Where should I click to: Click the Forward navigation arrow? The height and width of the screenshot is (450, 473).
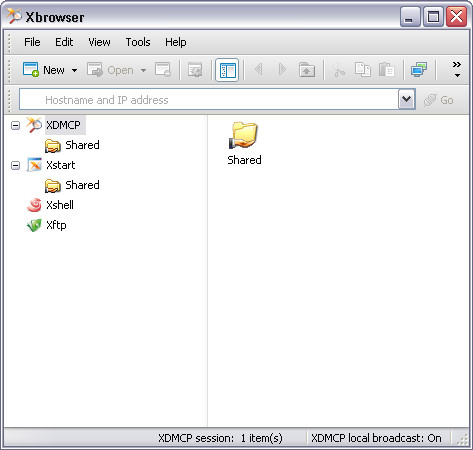282,70
